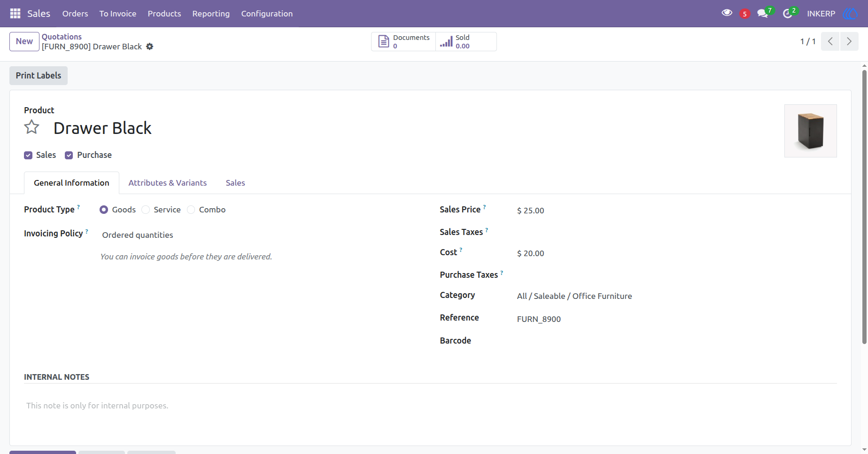The image size is (868, 454).
Task: Click the Sold bar chart icon
Action: coord(446,42)
